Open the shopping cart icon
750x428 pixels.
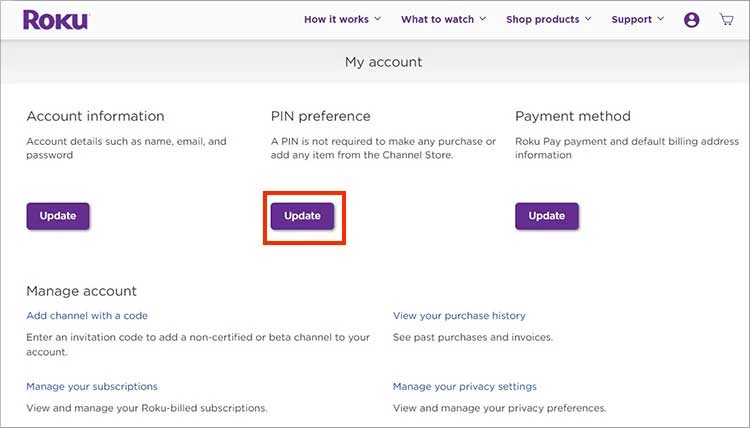click(727, 20)
